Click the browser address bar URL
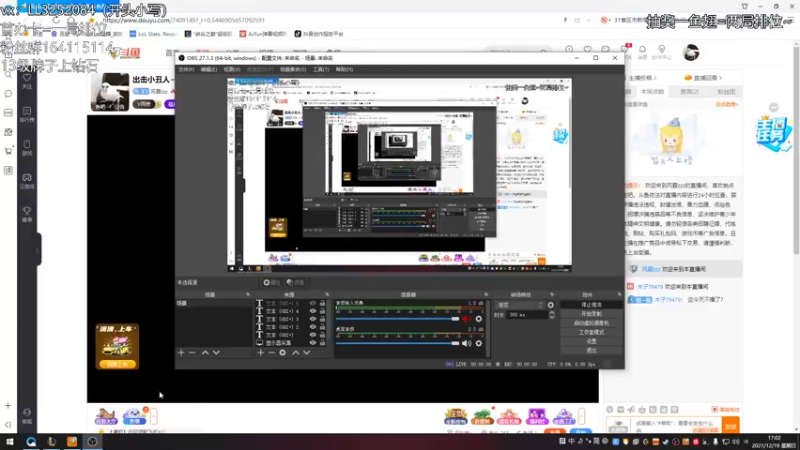Viewport: 800px width, 450px height. tap(184, 20)
